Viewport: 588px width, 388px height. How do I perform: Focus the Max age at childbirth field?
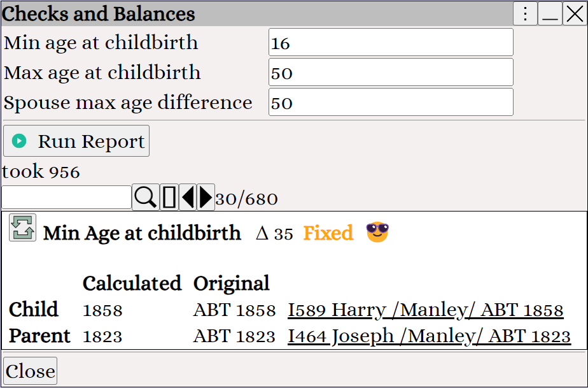click(391, 72)
